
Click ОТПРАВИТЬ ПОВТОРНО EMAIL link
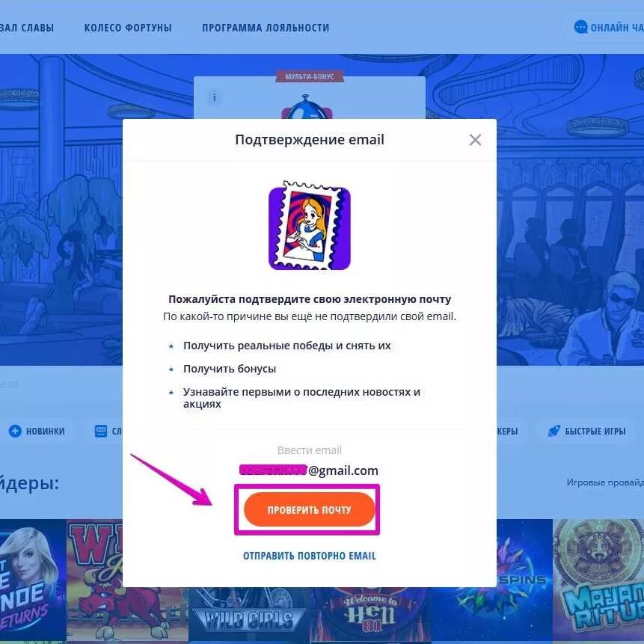tap(309, 556)
